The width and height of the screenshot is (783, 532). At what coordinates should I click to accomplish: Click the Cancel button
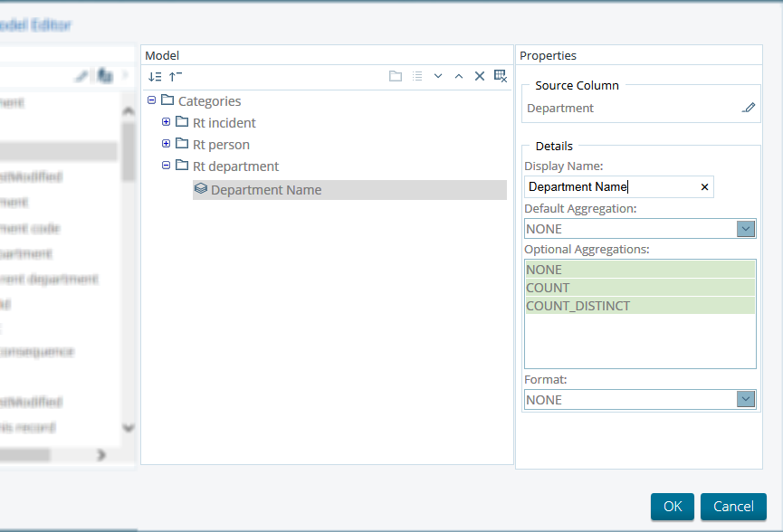tap(733, 507)
